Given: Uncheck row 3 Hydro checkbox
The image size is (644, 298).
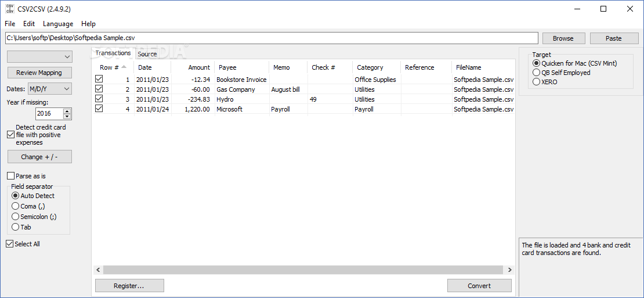Looking at the screenshot, I should coord(99,99).
